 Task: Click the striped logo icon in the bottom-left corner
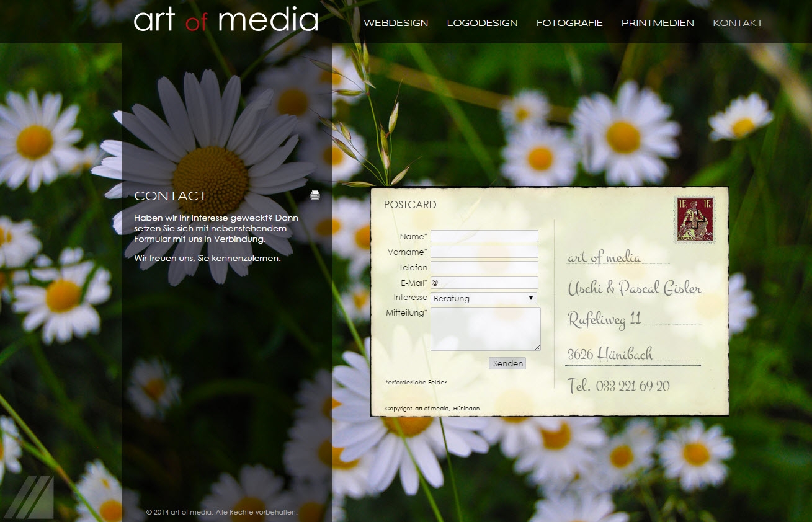pyautogui.click(x=29, y=497)
